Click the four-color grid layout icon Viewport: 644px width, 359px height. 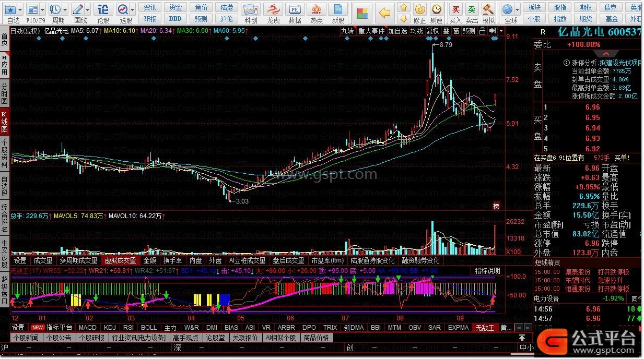tap(363, 13)
